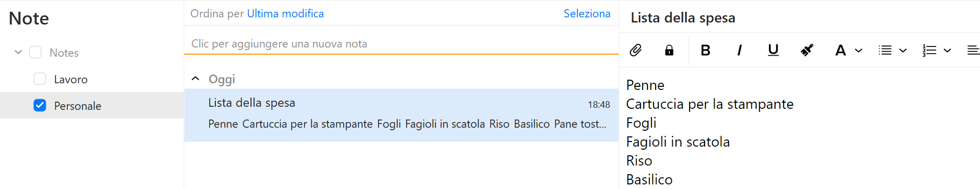Click the text alignment icon
The image size is (980, 189).
point(973,50)
